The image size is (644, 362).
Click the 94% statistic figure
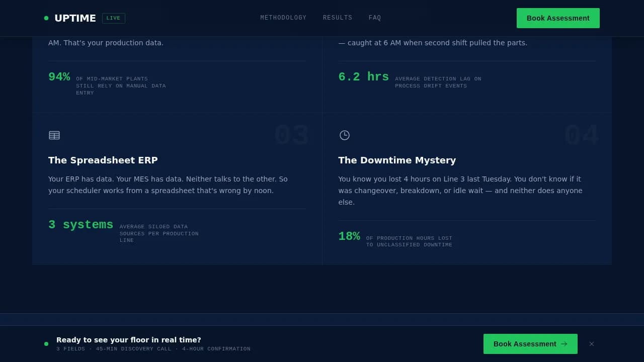click(59, 77)
